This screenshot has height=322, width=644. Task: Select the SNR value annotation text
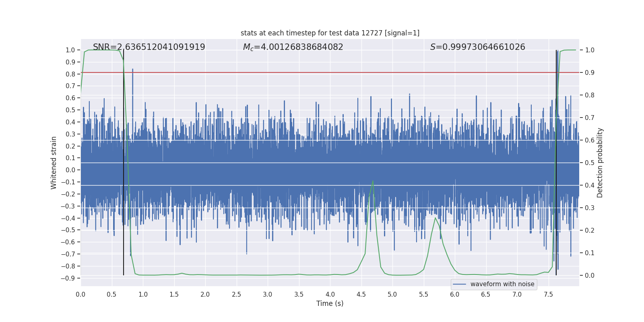click(149, 47)
